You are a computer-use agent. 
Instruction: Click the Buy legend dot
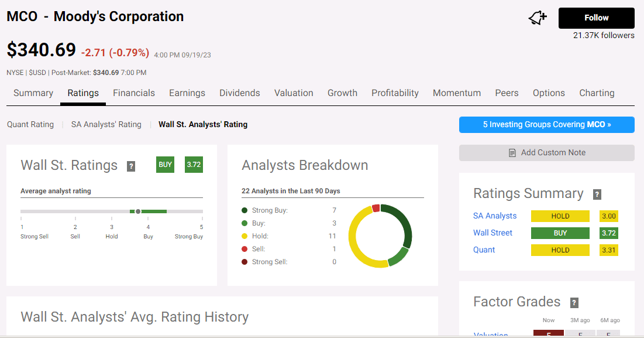(x=244, y=223)
